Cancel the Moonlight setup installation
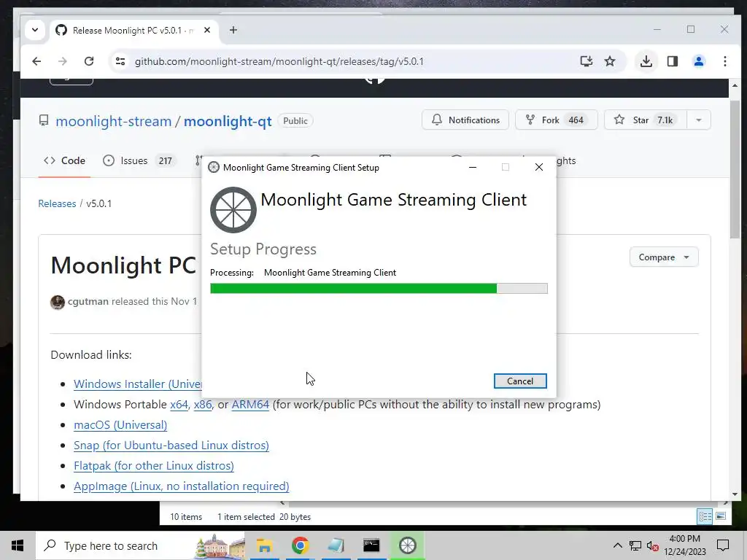This screenshot has height=560, width=747. coord(519,381)
